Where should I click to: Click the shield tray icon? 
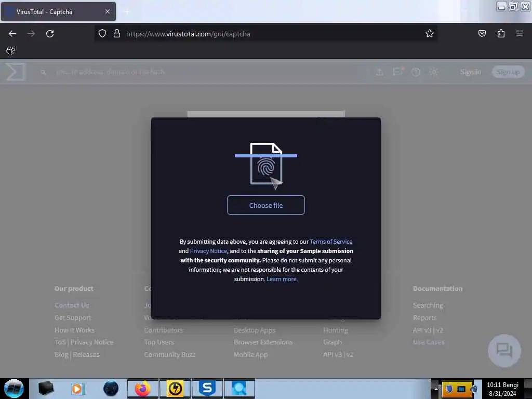pos(449,389)
